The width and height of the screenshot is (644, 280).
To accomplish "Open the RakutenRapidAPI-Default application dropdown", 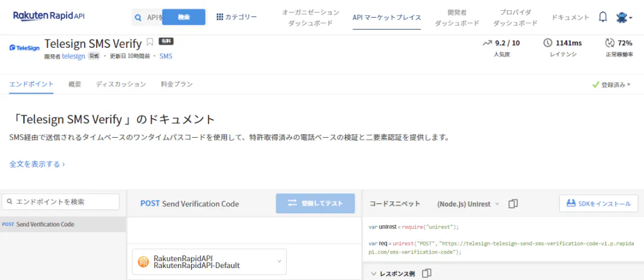I will (209, 262).
